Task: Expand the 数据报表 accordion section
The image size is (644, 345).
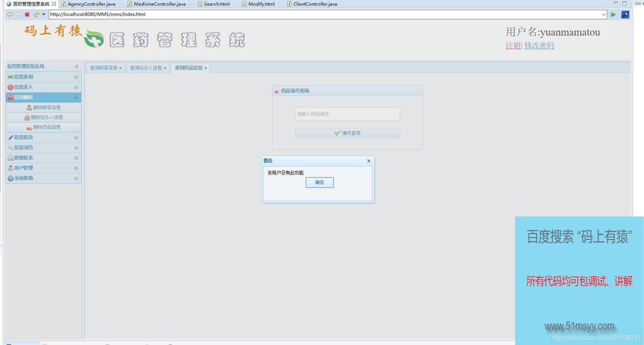Action: click(76, 158)
